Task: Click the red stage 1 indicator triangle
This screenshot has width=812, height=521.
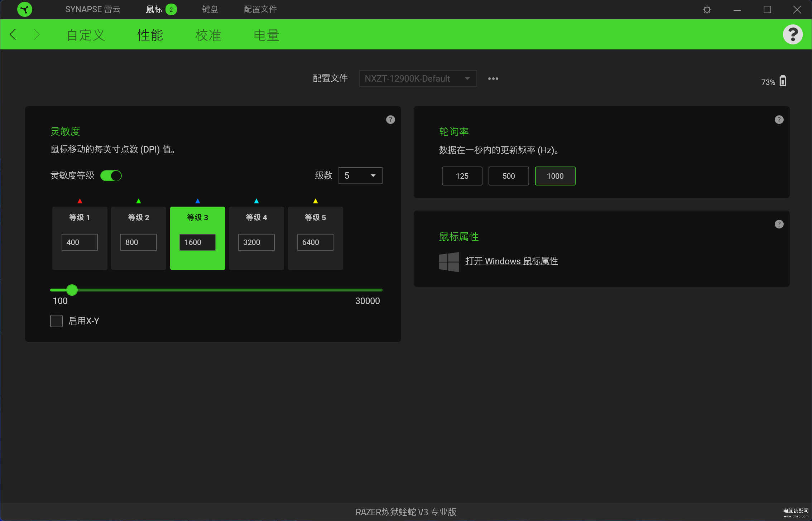Action: [x=80, y=201]
